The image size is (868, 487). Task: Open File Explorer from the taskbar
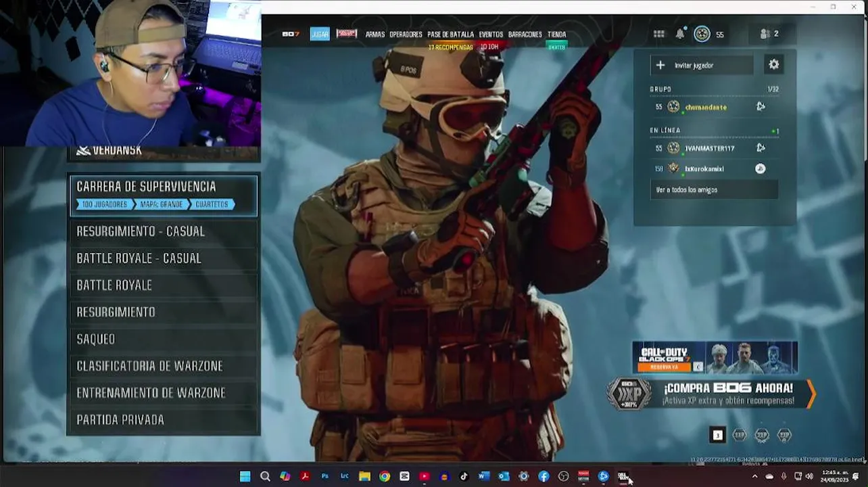pyautogui.click(x=364, y=476)
